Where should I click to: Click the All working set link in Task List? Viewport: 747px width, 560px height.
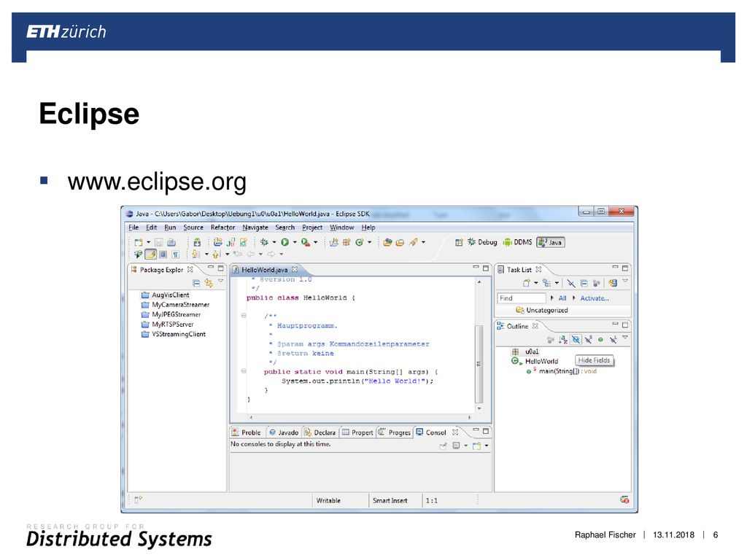point(562,298)
